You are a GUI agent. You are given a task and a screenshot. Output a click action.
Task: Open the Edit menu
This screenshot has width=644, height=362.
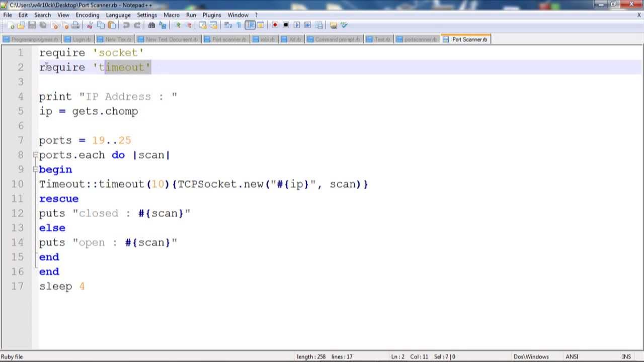pos(23,15)
